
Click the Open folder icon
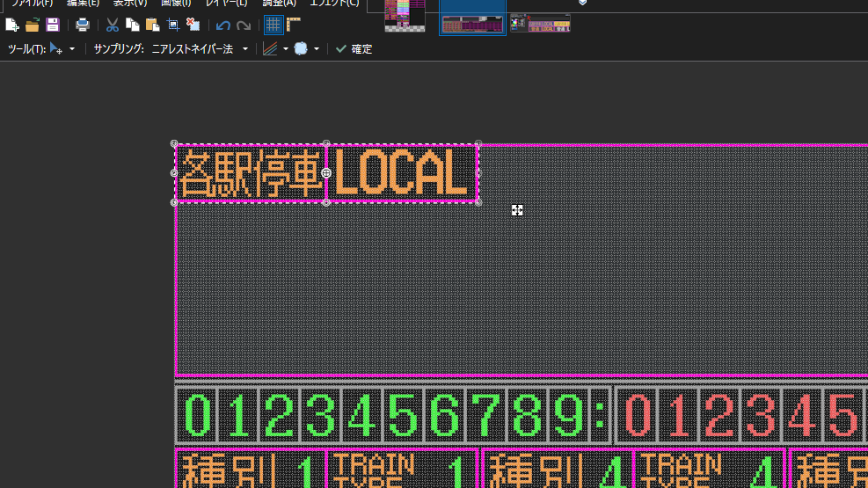click(32, 25)
